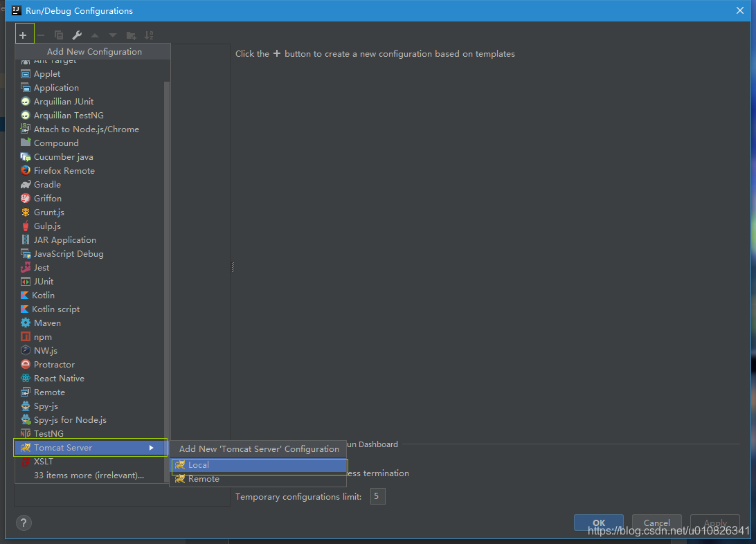Choose Arquillian JUnit from the list

click(x=90, y=102)
